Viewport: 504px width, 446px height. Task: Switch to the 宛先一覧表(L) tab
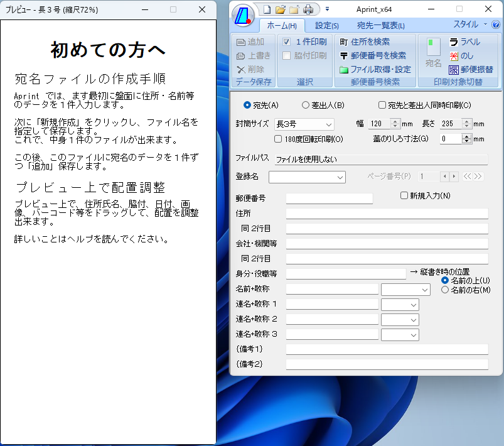[380, 25]
